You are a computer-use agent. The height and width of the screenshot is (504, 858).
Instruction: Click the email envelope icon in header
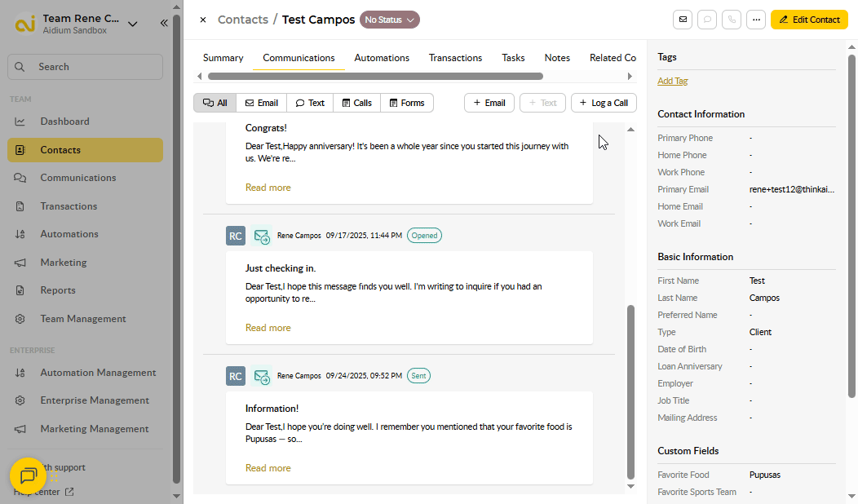683,20
